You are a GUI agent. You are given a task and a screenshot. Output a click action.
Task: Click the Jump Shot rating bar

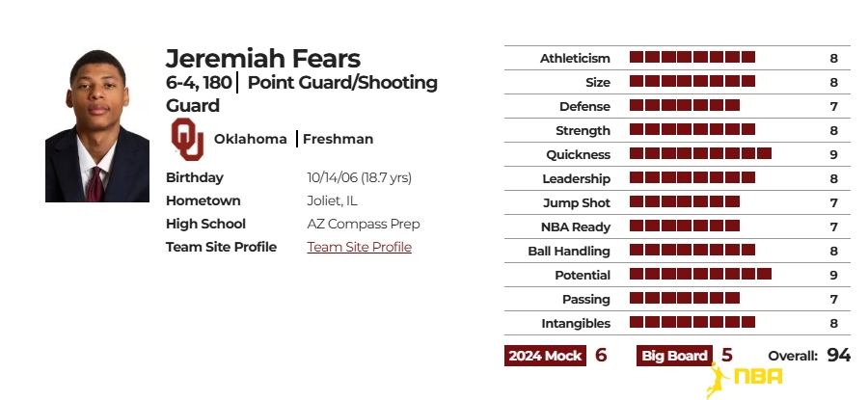(x=685, y=201)
